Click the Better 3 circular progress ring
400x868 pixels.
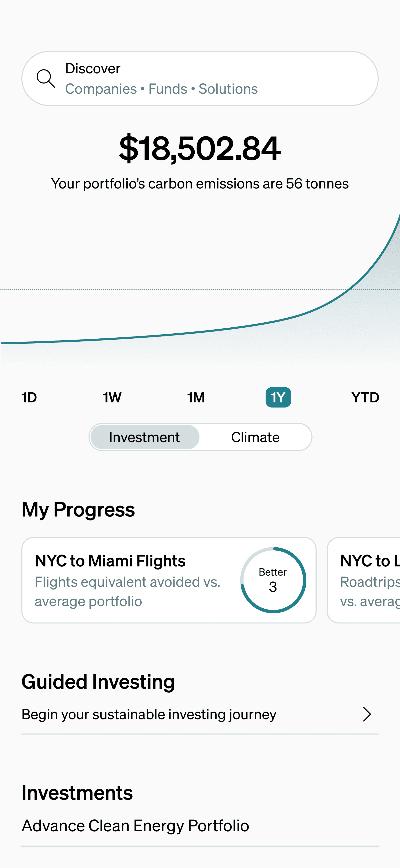pos(273,580)
